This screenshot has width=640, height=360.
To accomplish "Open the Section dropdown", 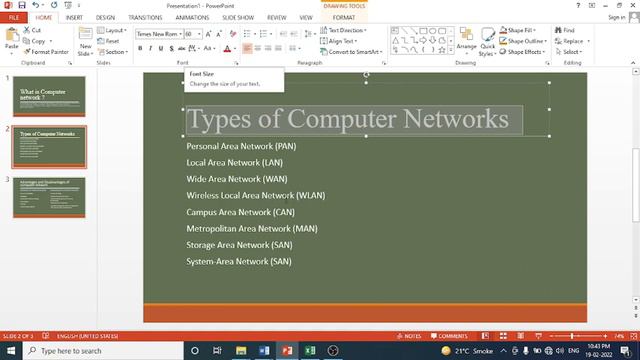I will [x=113, y=52].
